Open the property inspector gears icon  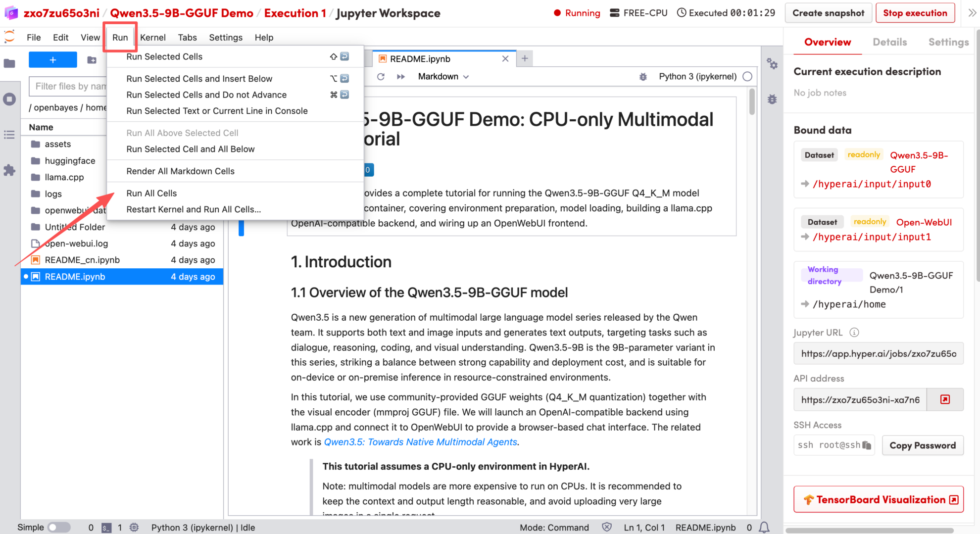[772, 63]
